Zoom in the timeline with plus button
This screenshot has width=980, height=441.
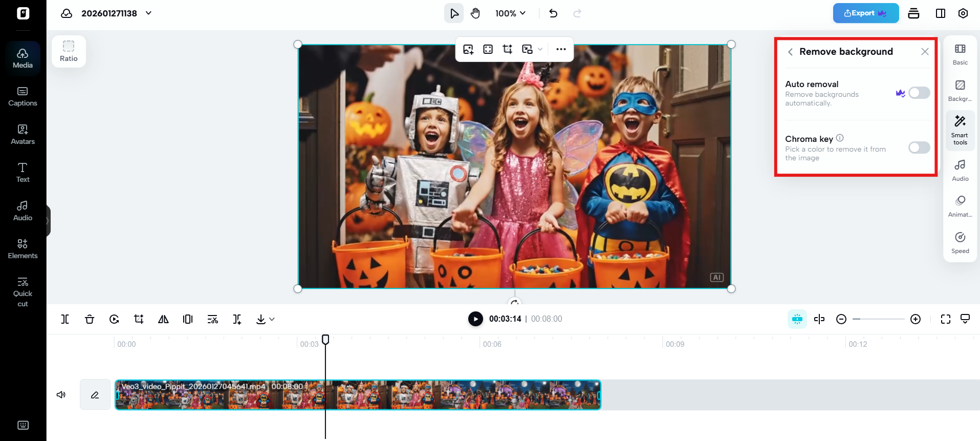click(916, 319)
